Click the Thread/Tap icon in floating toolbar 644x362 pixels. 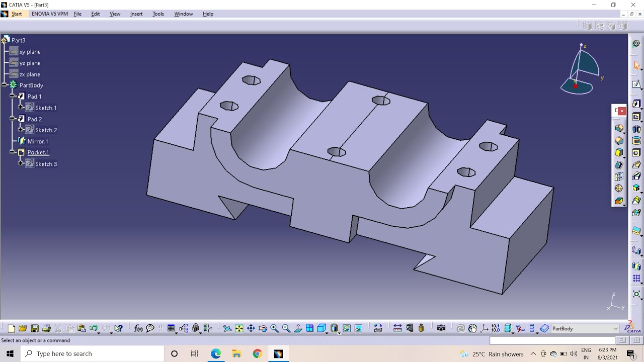[x=619, y=188]
